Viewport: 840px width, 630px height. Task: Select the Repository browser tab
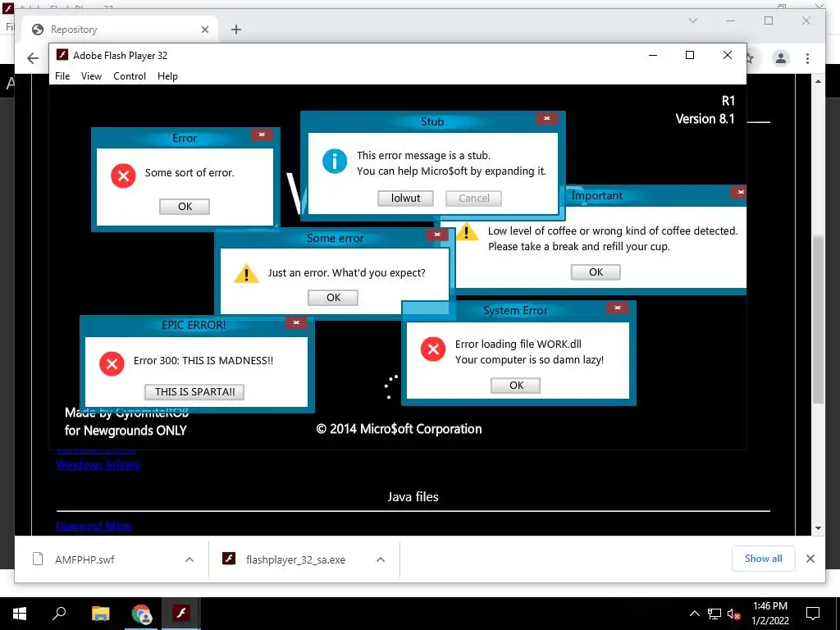tap(120, 30)
